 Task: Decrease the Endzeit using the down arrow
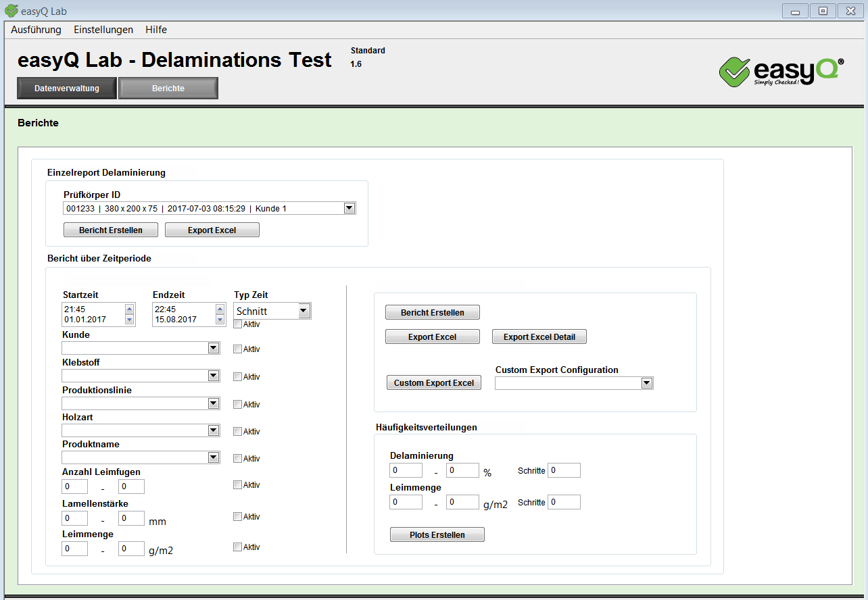pos(220,320)
